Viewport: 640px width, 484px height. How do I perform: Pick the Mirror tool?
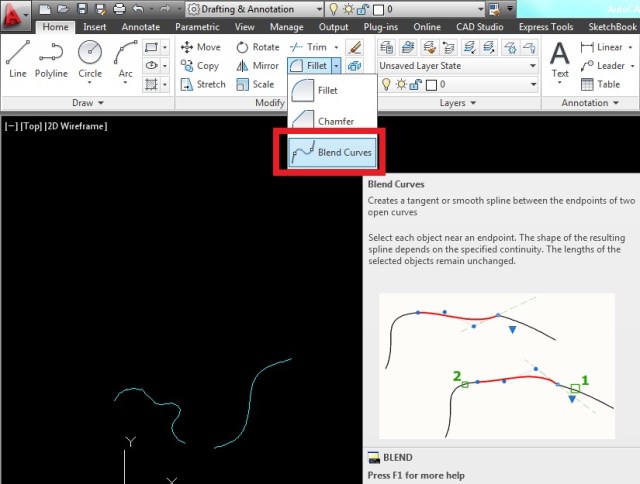(x=258, y=66)
